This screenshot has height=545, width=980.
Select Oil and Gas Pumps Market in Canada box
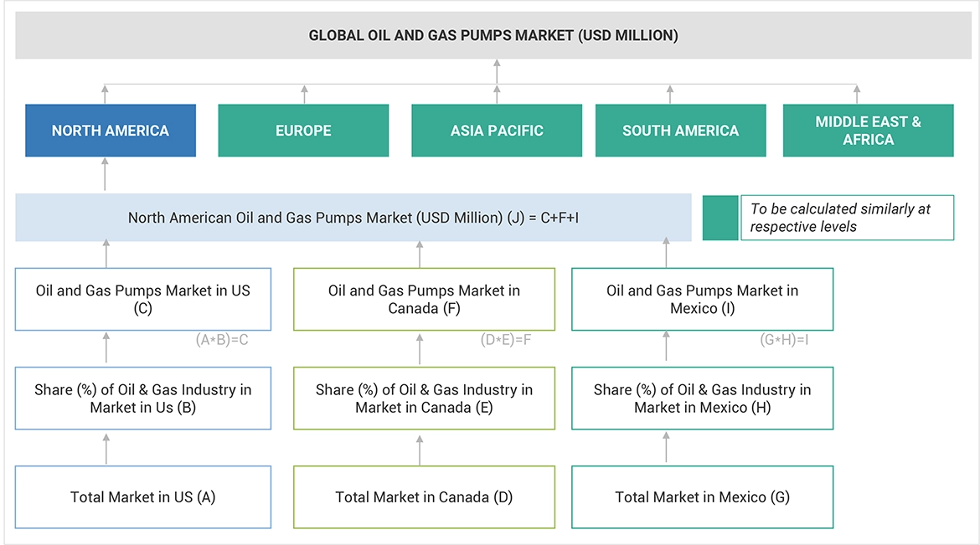pyautogui.click(x=424, y=299)
